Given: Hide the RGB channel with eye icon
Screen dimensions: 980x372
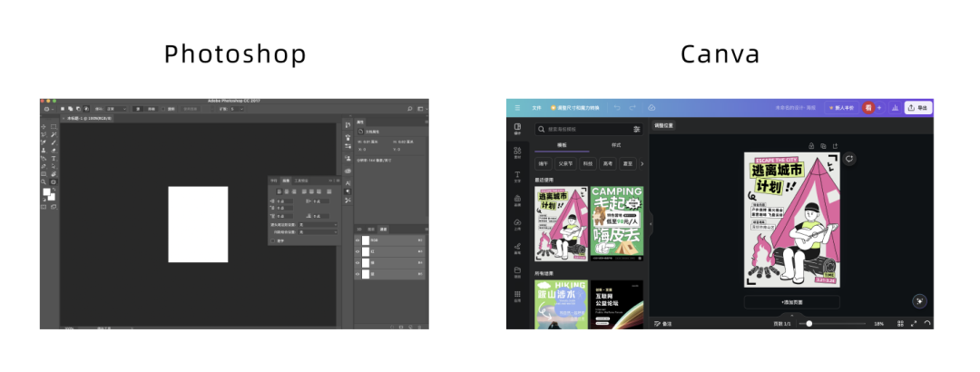Looking at the screenshot, I should [x=358, y=240].
